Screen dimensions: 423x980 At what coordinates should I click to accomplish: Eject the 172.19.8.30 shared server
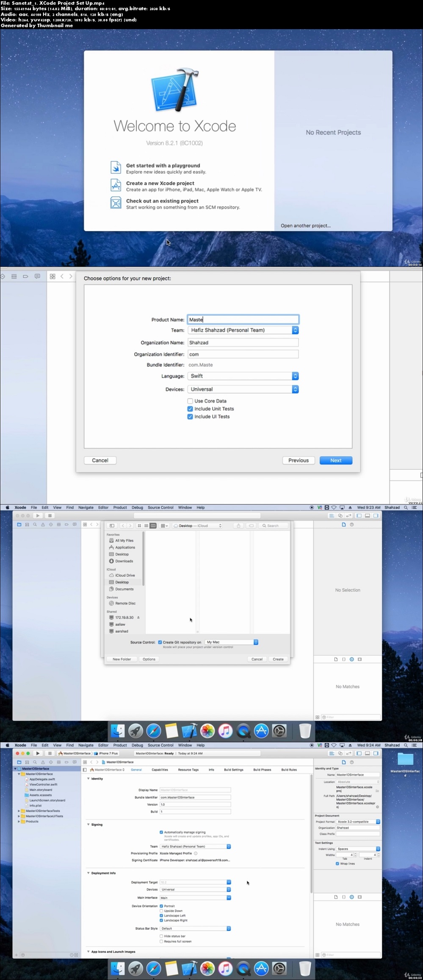[x=138, y=618]
